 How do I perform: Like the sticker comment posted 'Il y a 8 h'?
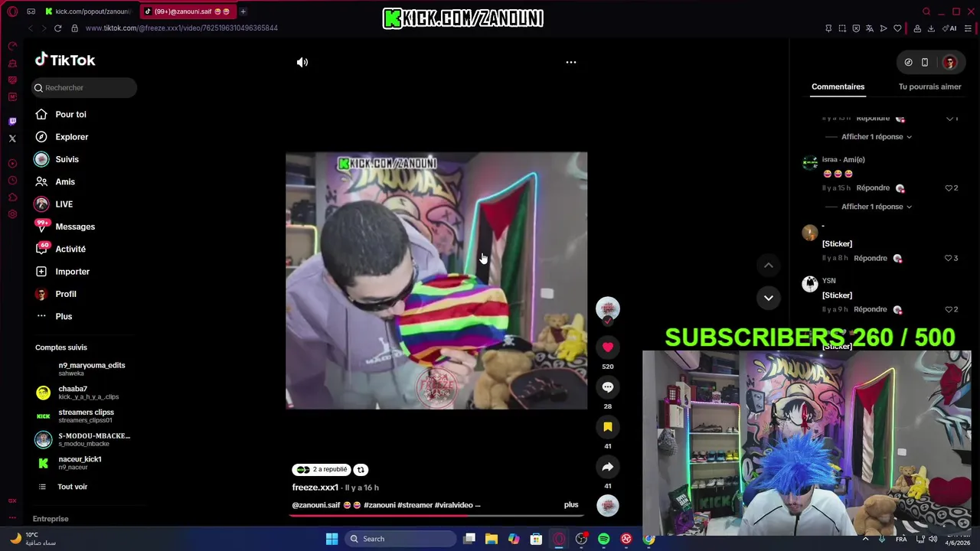coord(949,259)
